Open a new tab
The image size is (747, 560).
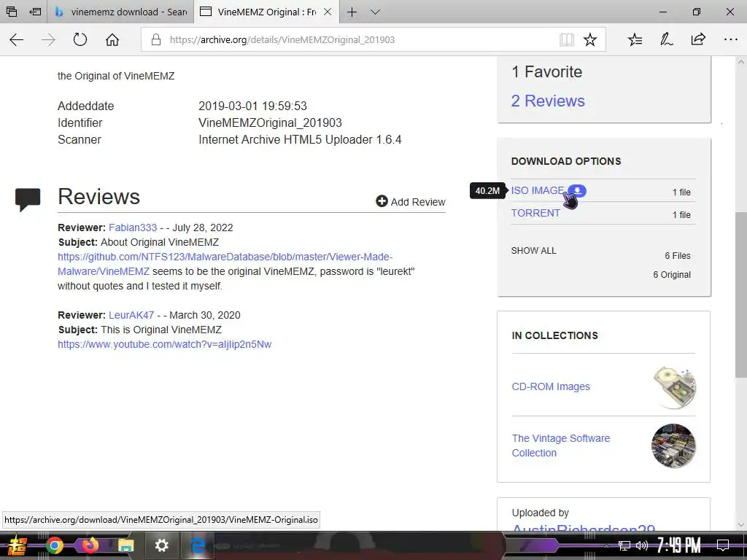(352, 12)
